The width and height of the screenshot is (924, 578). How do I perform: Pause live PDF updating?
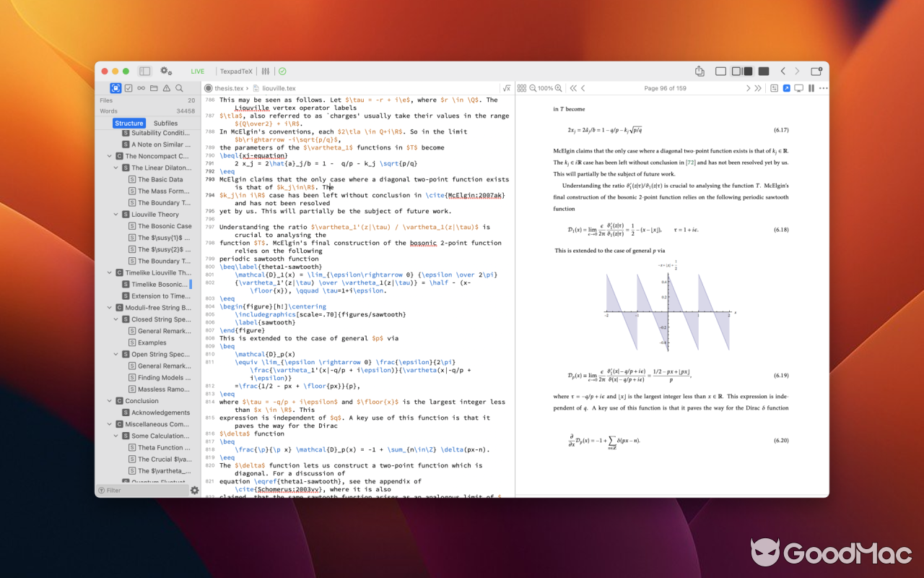click(x=810, y=88)
